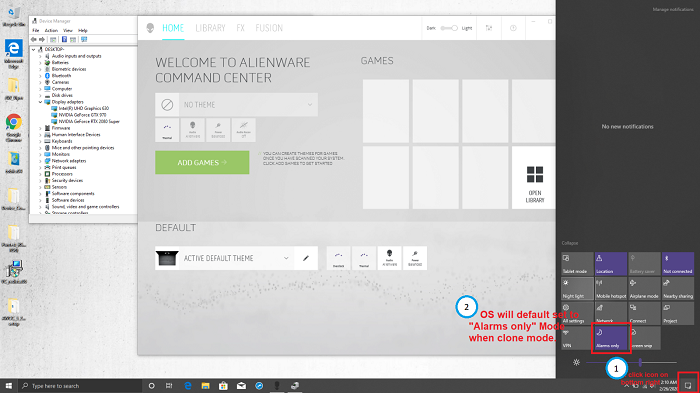Open the ACTIVE DEFAULT THEME dropdown
This screenshot has height=393, width=700.
click(x=236, y=258)
